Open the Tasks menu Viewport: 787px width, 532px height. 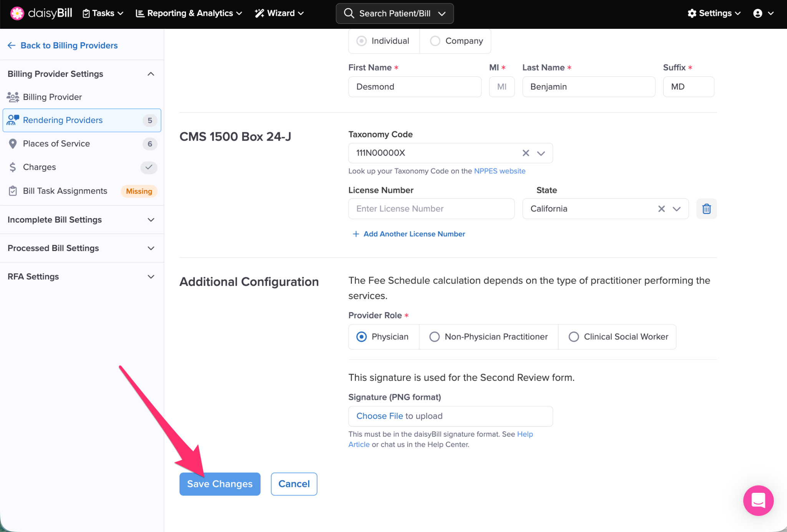[103, 13]
